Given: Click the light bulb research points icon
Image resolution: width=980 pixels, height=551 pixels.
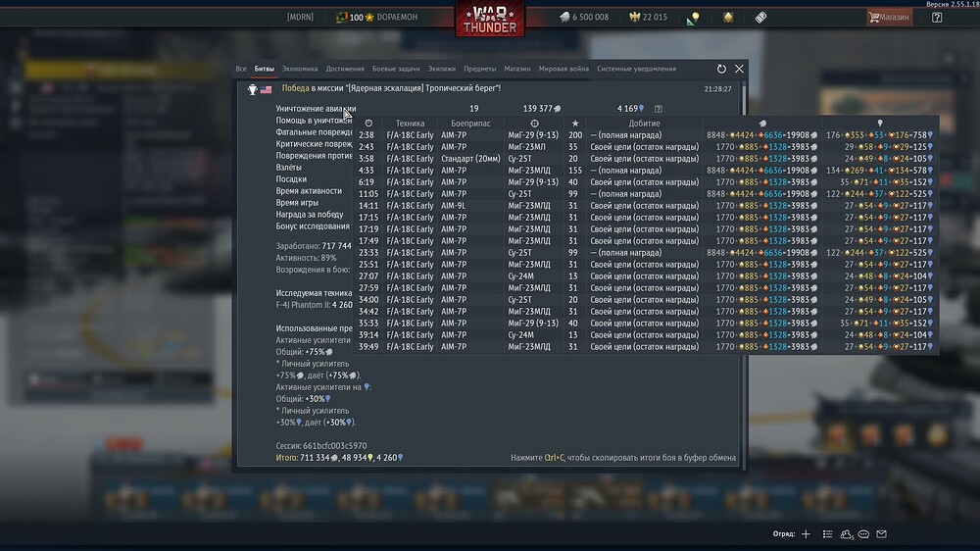Looking at the screenshot, I should click(x=693, y=18).
